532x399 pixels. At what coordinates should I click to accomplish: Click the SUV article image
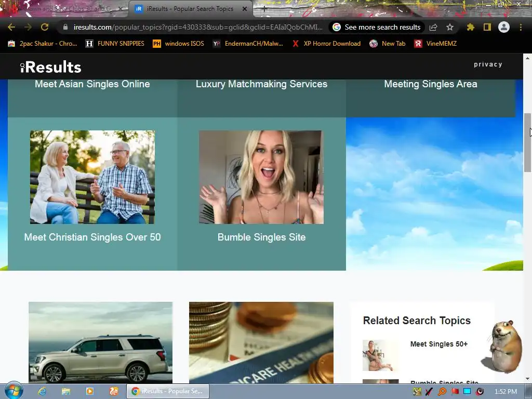pyautogui.click(x=100, y=343)
